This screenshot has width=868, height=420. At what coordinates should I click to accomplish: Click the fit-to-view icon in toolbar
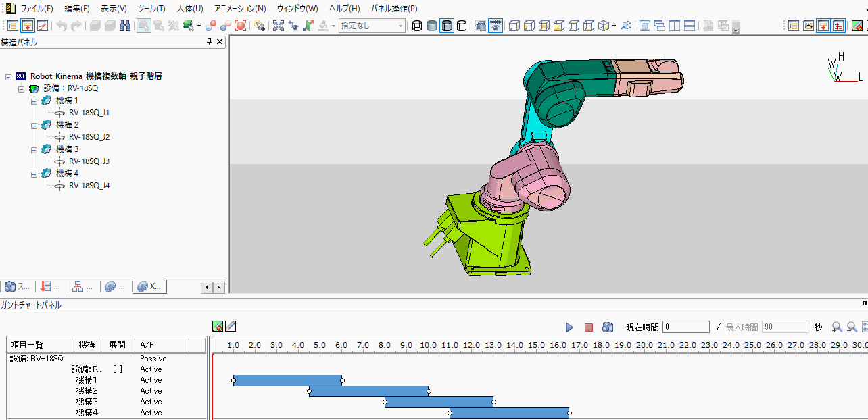(x=278, y=26)
